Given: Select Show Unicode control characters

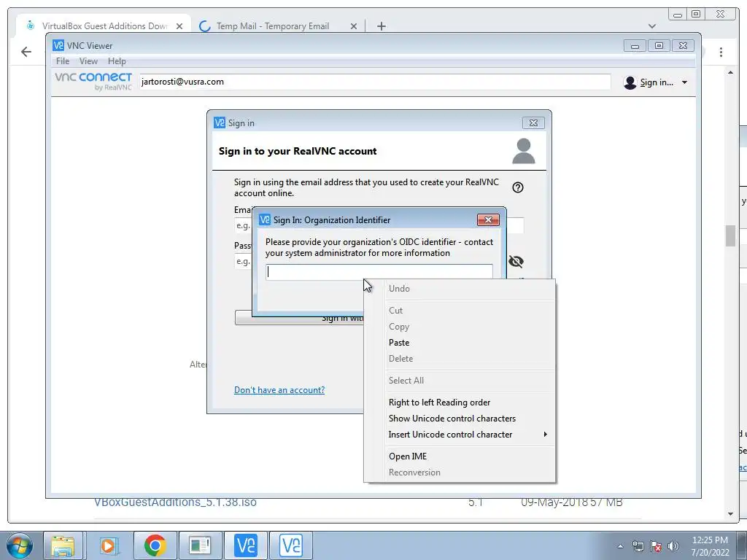Looking at the screenshot, I should [452, 419].
